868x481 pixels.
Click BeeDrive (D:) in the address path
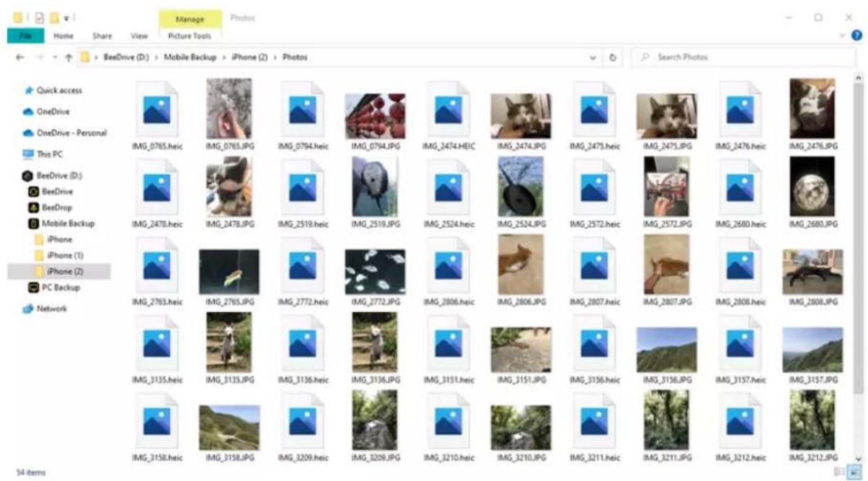[126, 57]
